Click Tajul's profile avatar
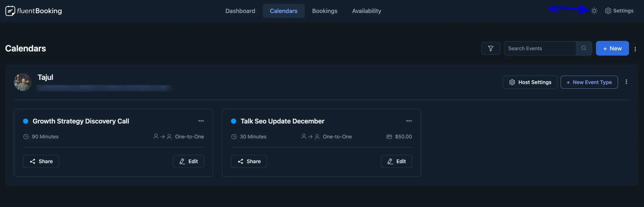This screenshot has height=207, width=644. pyautogui.click(x=22, y=82)
